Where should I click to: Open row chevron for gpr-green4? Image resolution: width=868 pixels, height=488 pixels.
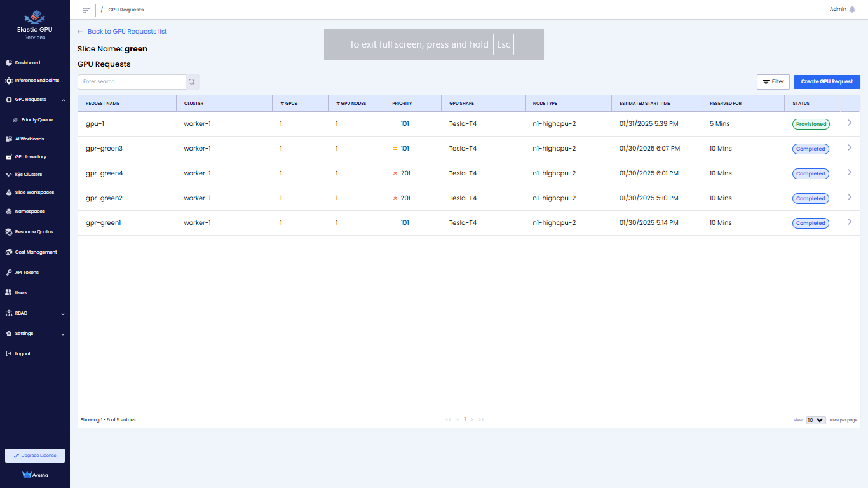pos(850,173)
